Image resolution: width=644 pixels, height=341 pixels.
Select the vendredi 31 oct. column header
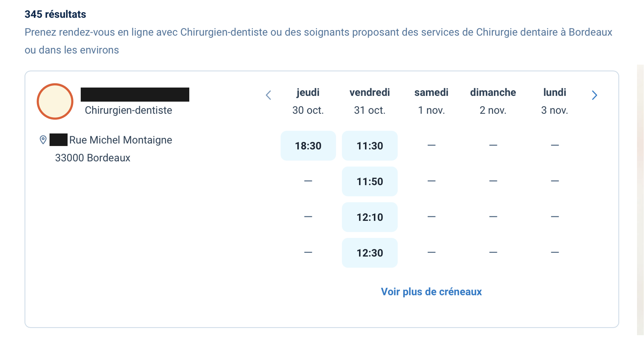click(x=369, y=101)
